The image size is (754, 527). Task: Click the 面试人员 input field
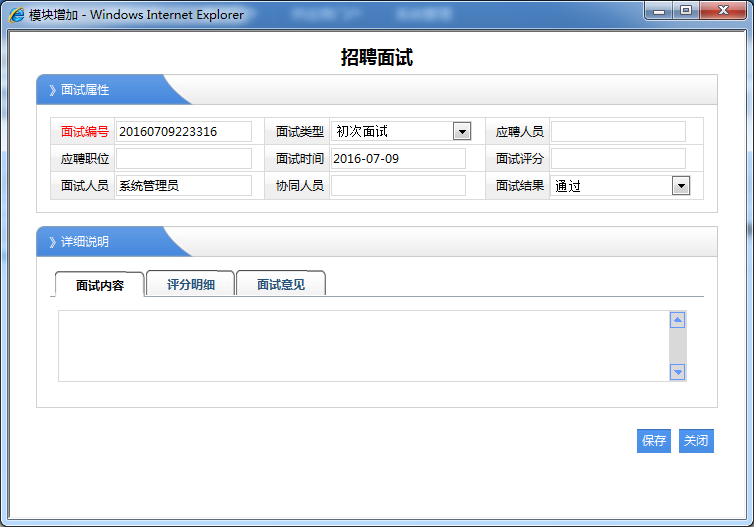tap(184, 186)
